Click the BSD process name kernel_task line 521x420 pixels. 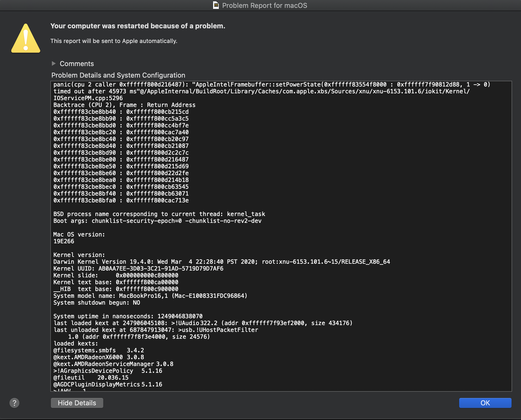coord(159,214)
